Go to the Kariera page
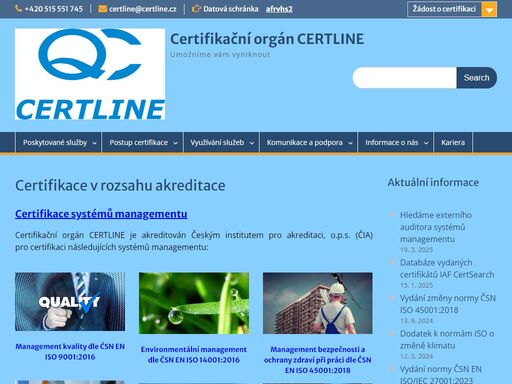The width and height of the screenshot is (512, 384). (x=453, y=143)
